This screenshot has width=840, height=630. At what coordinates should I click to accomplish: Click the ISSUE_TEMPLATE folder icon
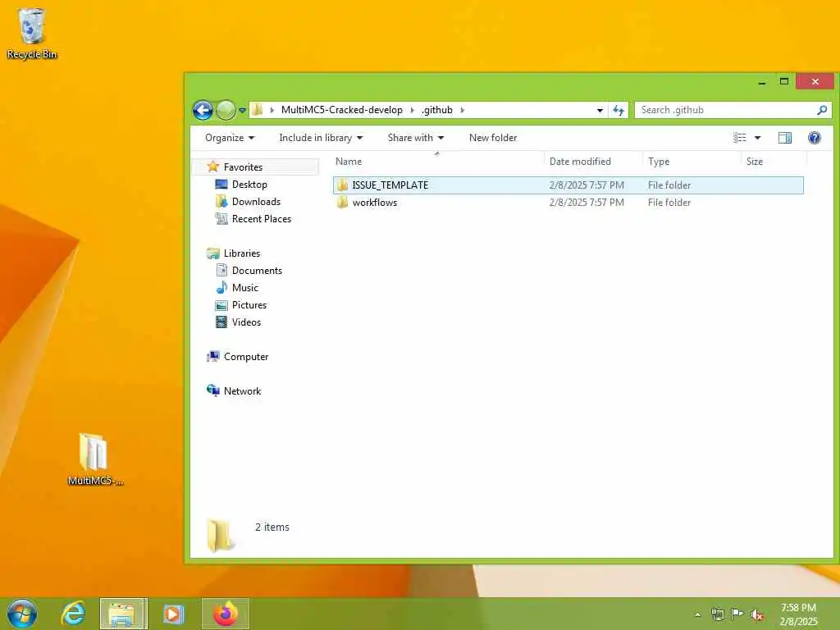point(342,185)
